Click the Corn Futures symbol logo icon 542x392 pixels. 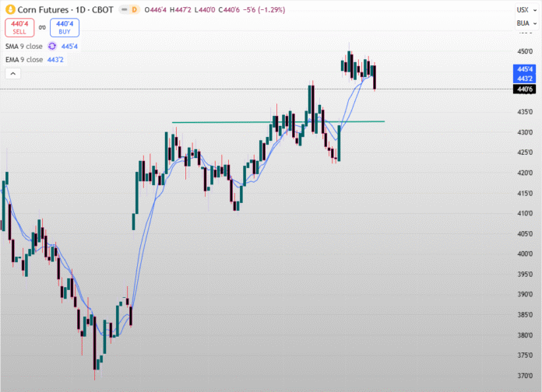(x=10, y=9)
